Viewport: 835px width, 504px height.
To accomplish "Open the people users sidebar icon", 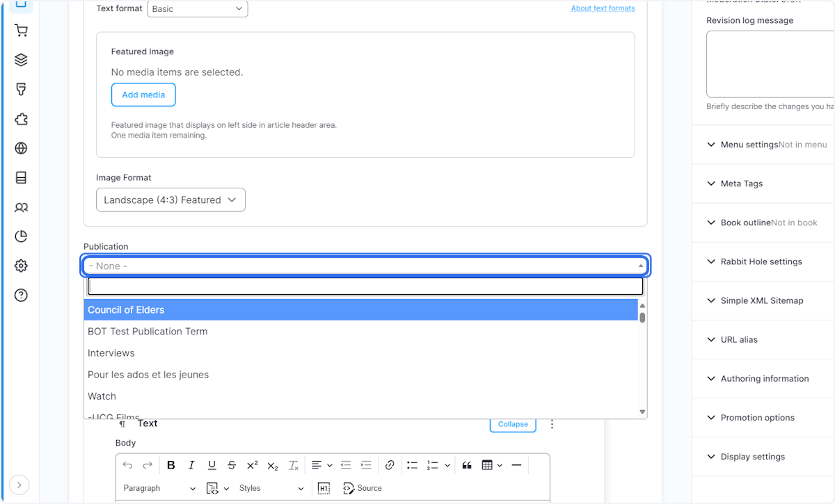I will [x=21, y=207].
